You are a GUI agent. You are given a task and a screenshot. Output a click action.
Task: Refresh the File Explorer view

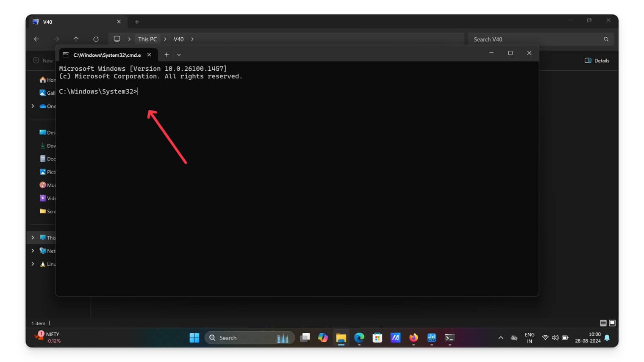click(96, 39)
